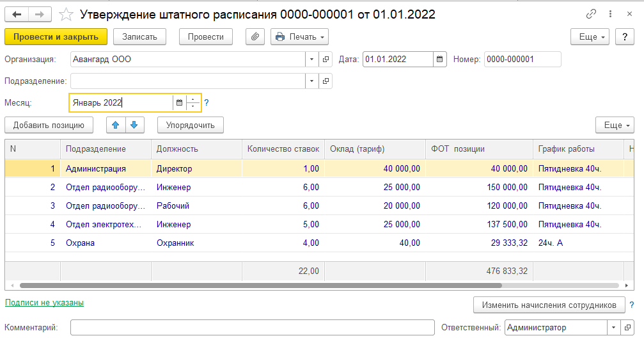Screen dimensions: 644x338
Task: Move position down with arrow button
Action: pos(135,125)
